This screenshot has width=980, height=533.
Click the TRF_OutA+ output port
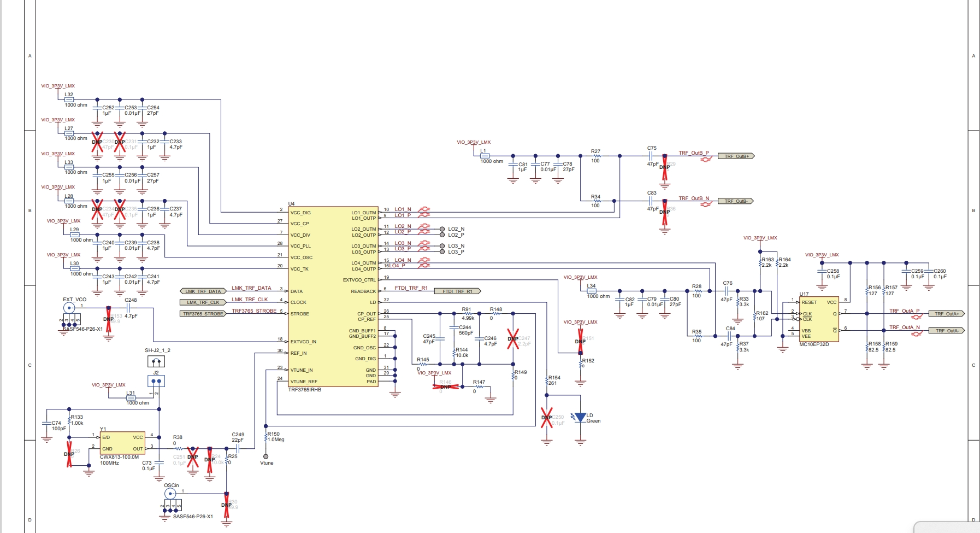tap(946, 314)
